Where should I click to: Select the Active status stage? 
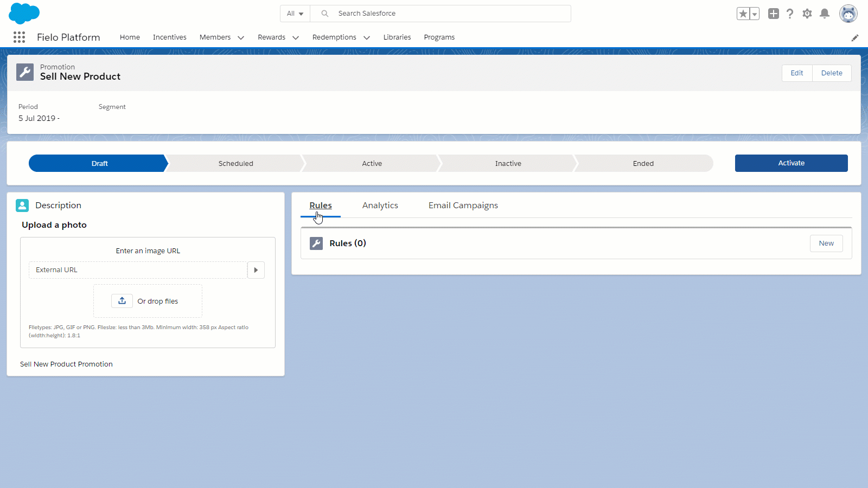tap(372, 163)
